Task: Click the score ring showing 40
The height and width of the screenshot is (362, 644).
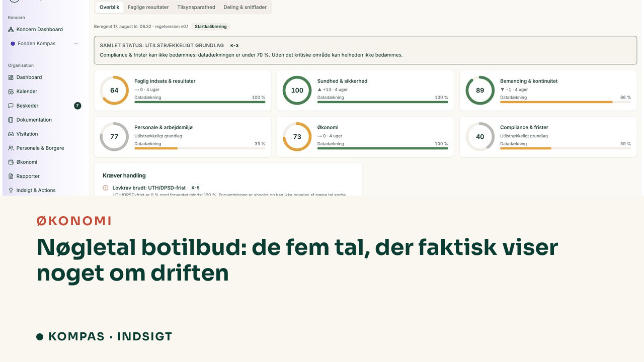Action: [480, 137]
